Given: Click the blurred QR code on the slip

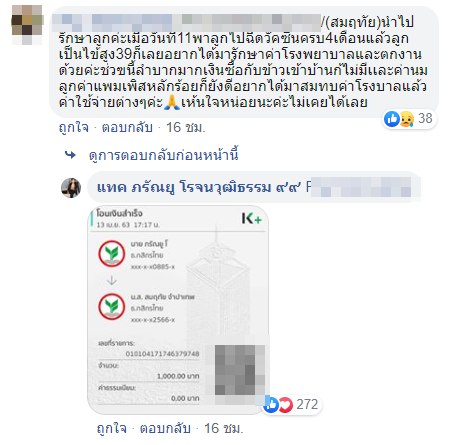Looking at the screenshot, I should [240, 370].
